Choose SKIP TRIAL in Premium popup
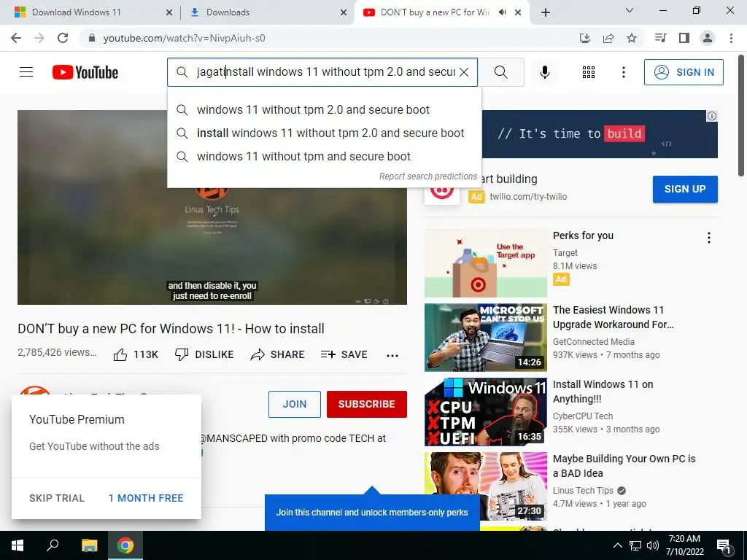The height and width of the screenshot is (560, 747). pos(57,498)
